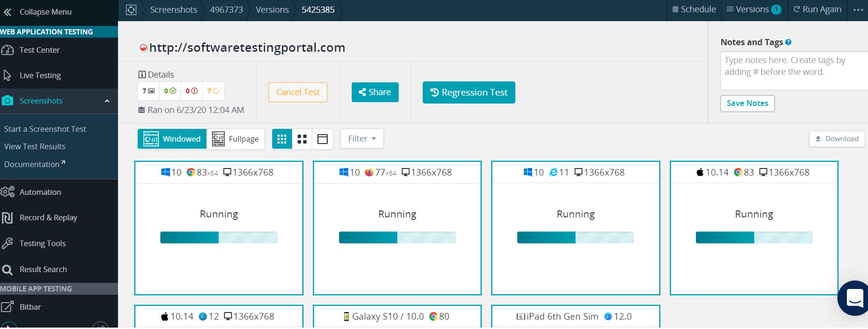This screenshot has height=329, width=868.
Task: Click the total screenshots count 7
Action: click(x=149, y=91)
